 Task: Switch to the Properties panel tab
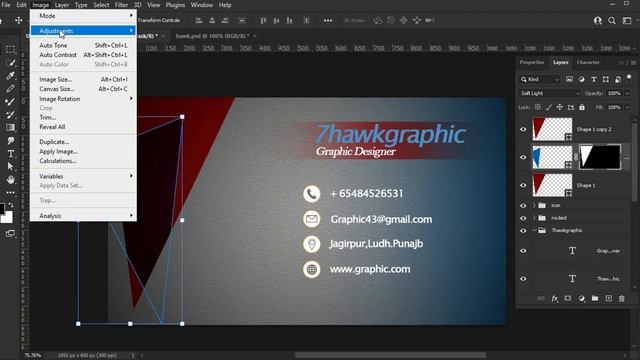coord(532,62)
